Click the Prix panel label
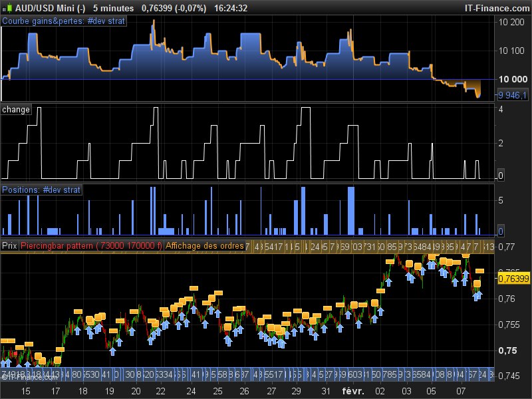532x399 pixels. click(x=9, y=245)
